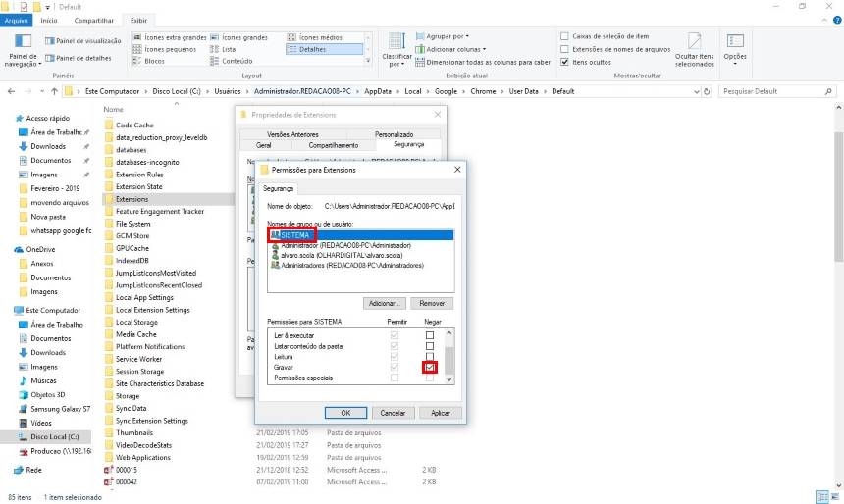Viewport: 844px width, 504px height.
Task: Open Quick Access Toolbar customize dropdown
Action: (47, 7)
